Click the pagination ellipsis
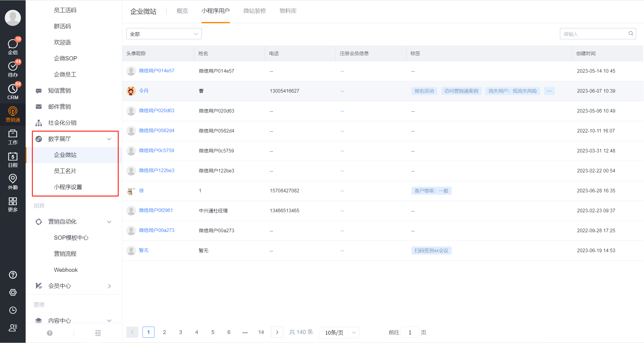Image resolution: width=644 pixels, height=343 pixels. pos(245,332)
